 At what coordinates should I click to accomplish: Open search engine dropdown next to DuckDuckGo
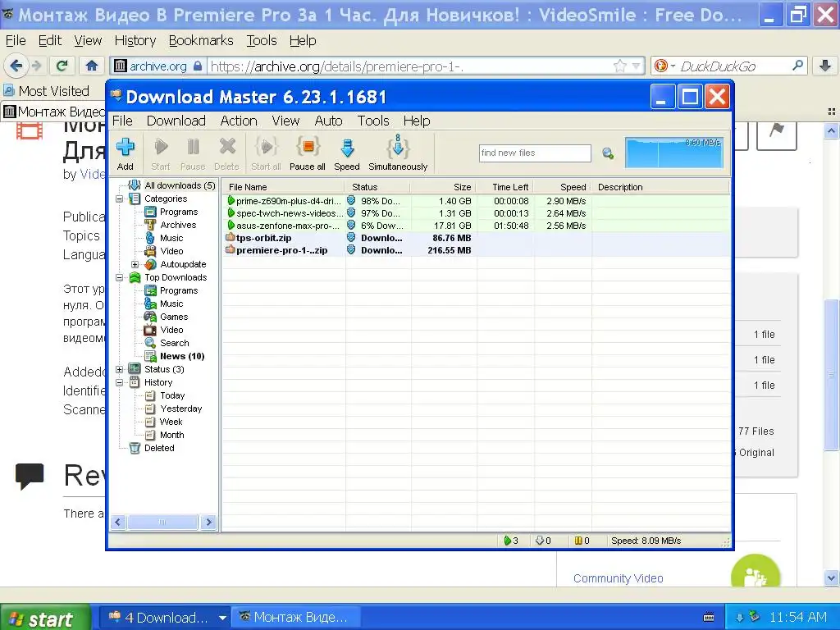[673, 66]
